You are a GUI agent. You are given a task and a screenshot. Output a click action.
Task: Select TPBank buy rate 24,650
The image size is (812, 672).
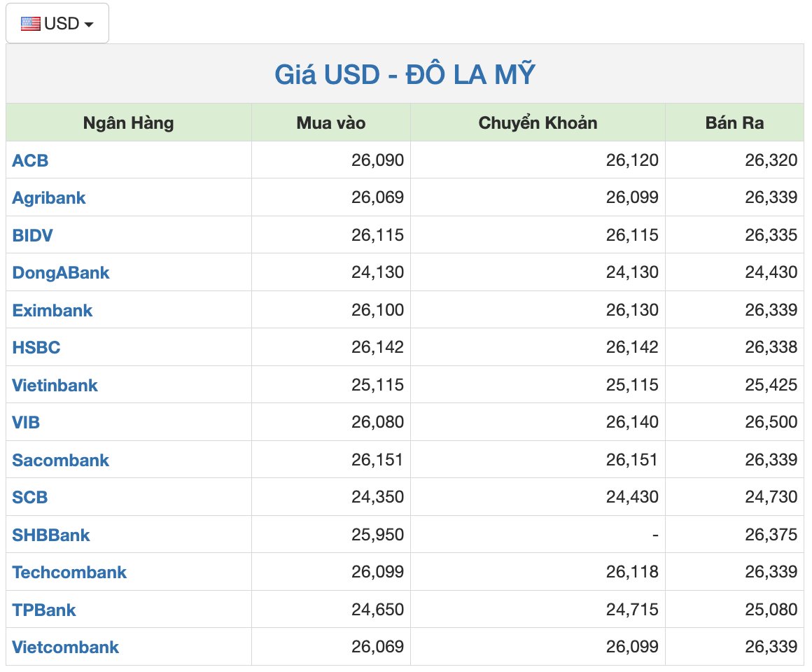[377, 610]
